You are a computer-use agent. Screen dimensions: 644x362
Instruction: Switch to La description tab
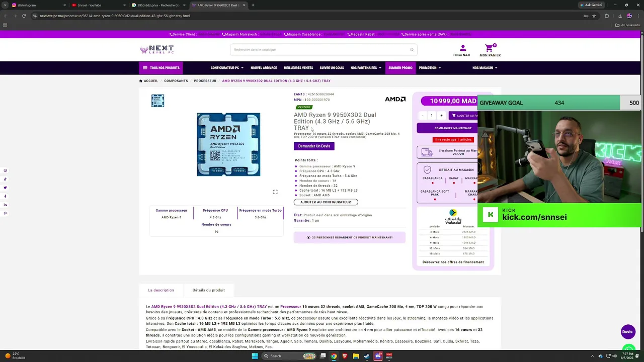pyautogui.click(x=161, y=290)
